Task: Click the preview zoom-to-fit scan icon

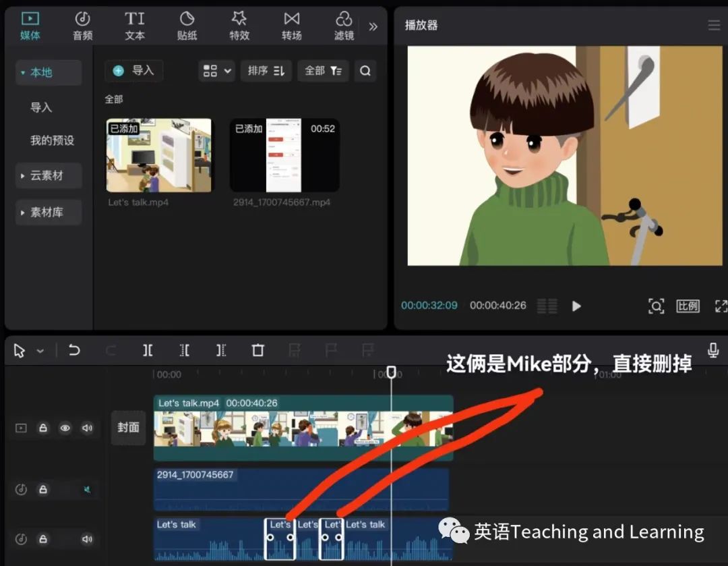Action: [656, 306]
